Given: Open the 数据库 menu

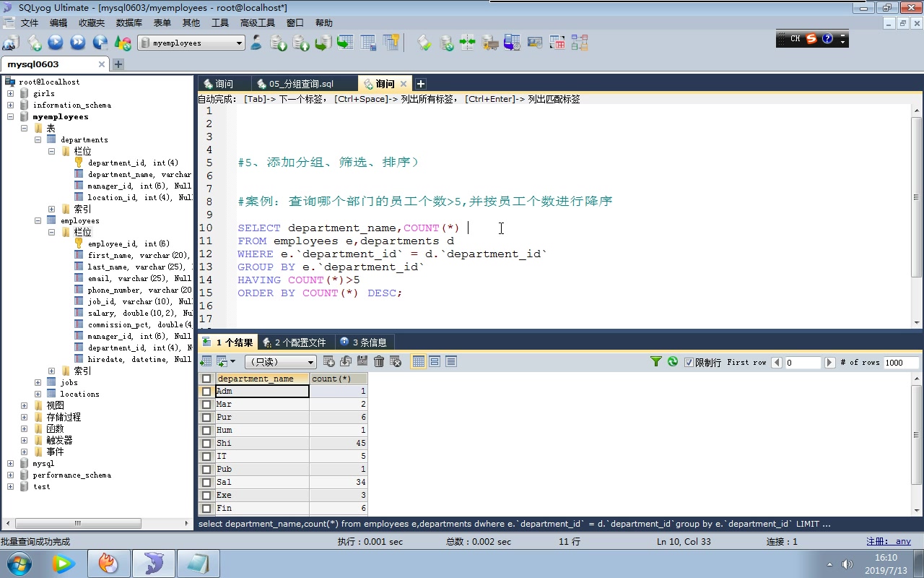Looking at the screenshot, I should point(128,23).
